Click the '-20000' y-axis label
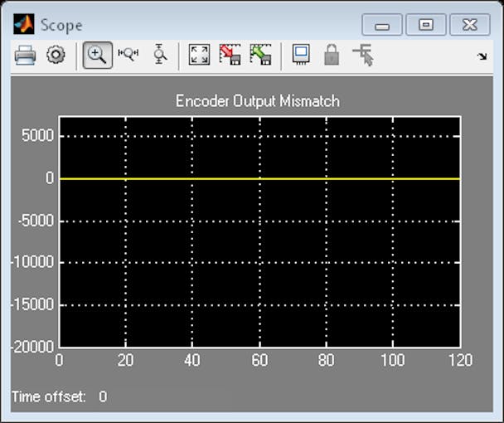 point(32,347)
